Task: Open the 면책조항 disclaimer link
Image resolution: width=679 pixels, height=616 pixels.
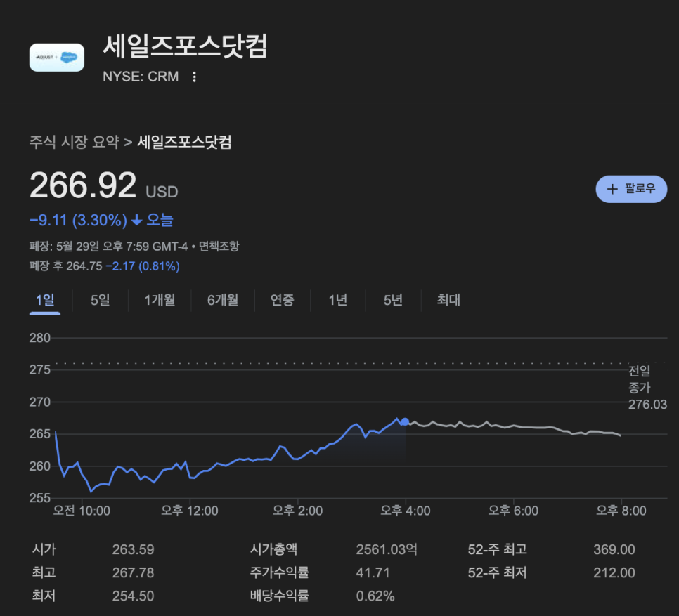Action: coord(219,246)
